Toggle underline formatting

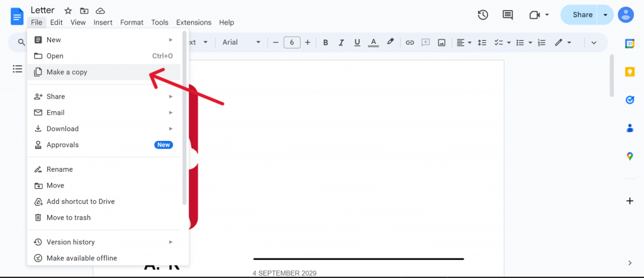357,42
